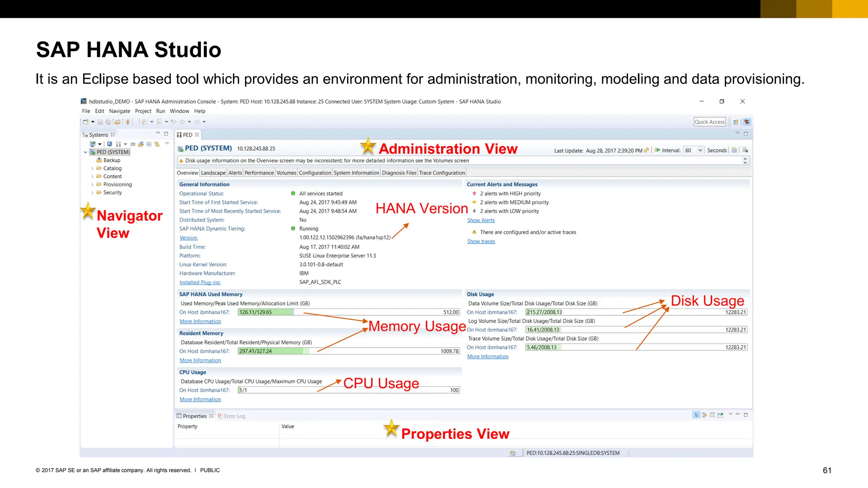This screenshot has height=488, width=868.
Task: Open the Back history dropdown arrow
Action: pos(189,122)
